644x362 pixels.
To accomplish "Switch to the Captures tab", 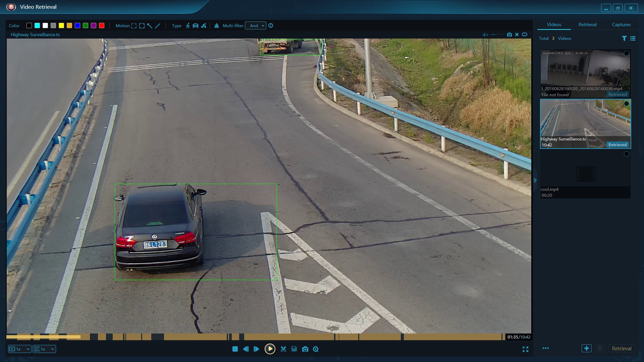I will (621, 24).
